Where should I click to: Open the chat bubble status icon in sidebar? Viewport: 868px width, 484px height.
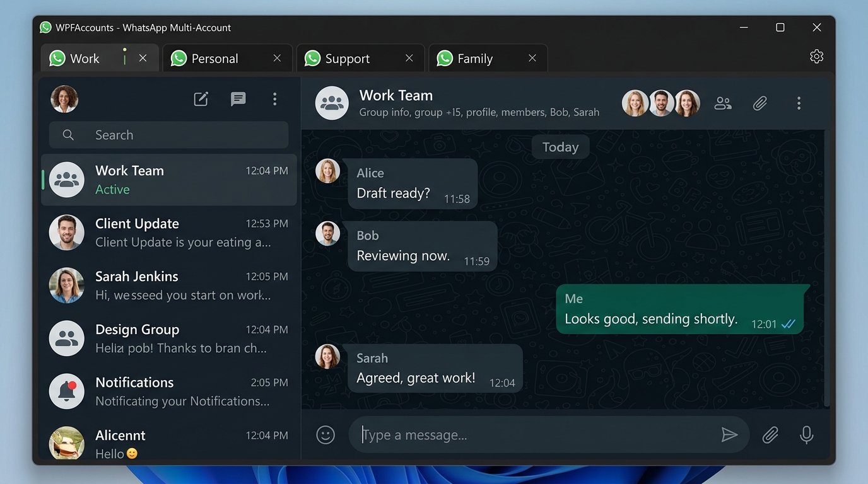coord(238,99)
